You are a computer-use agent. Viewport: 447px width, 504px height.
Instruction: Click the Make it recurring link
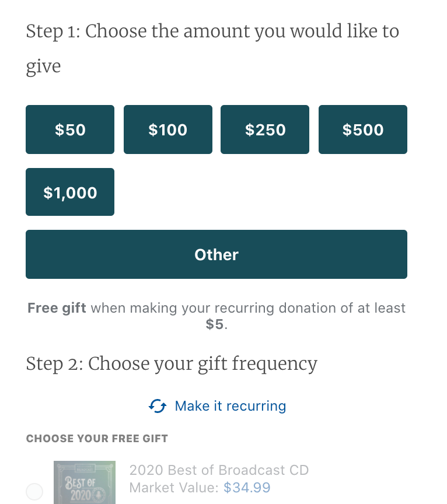231,406
